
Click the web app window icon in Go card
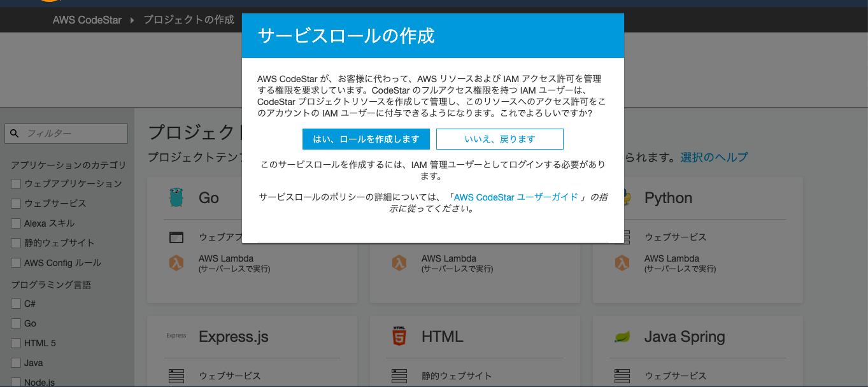176,237
